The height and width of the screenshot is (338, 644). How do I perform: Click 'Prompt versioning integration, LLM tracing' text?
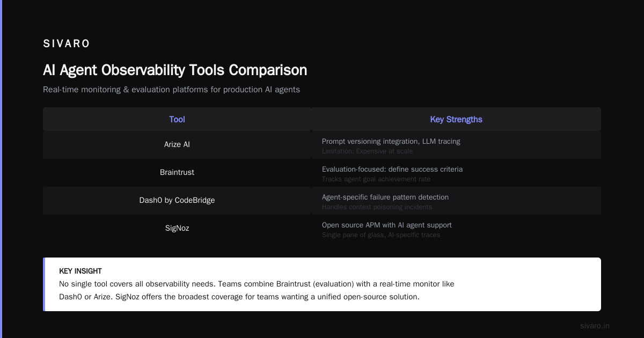(391, 142)
